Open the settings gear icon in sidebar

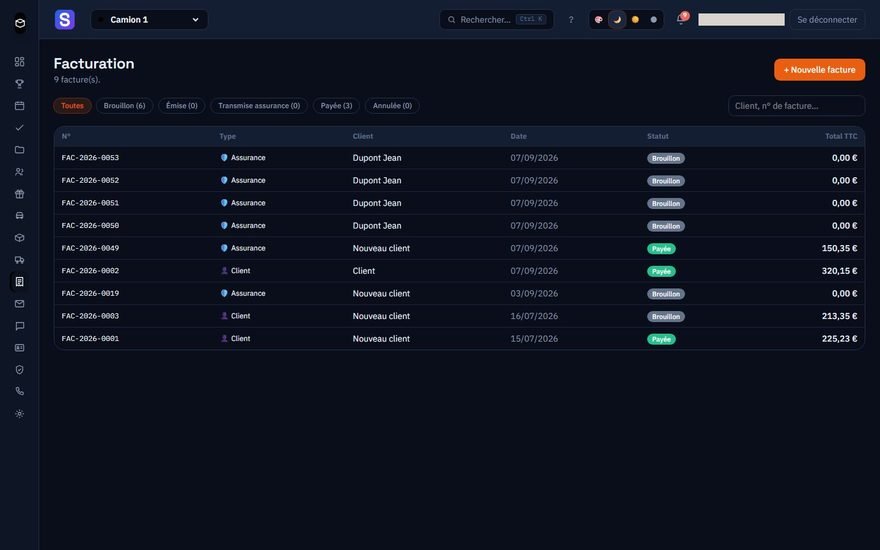click(20, 414)
